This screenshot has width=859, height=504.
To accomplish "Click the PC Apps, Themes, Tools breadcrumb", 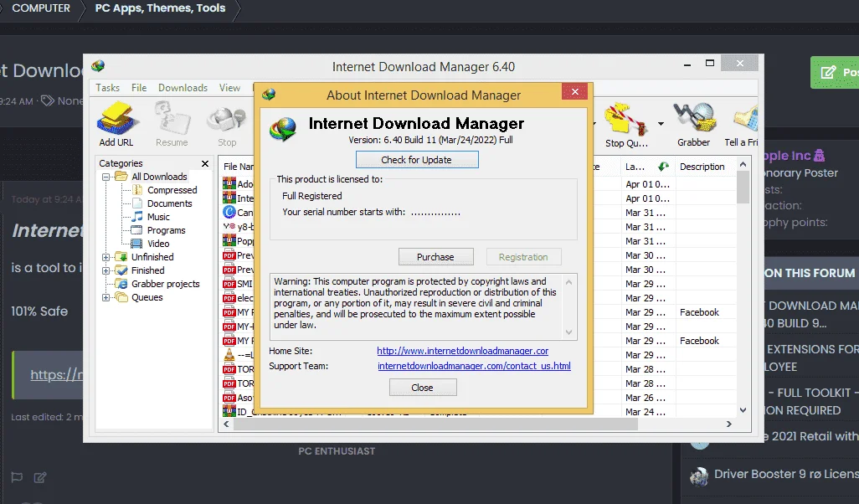I will [x=160, y=8].
